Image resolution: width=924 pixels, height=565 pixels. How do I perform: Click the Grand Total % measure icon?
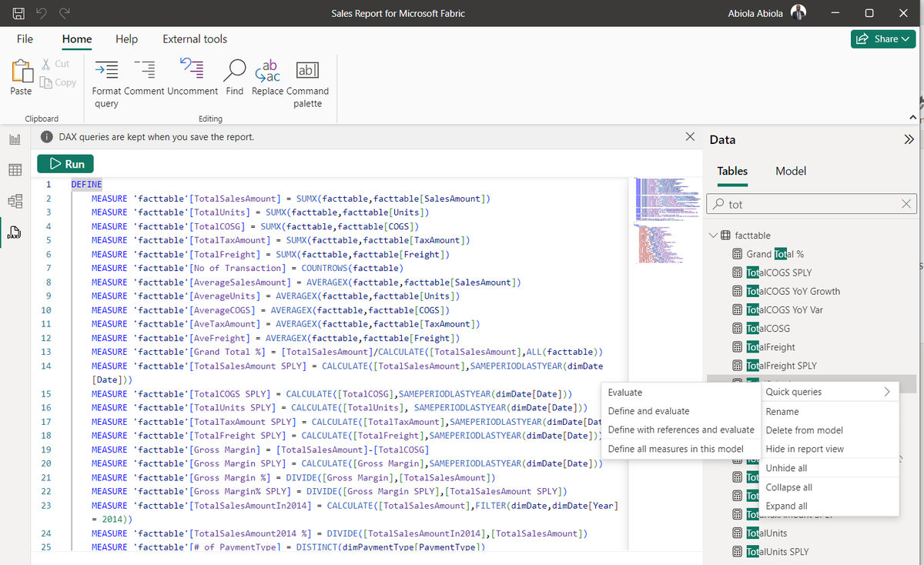737,254
